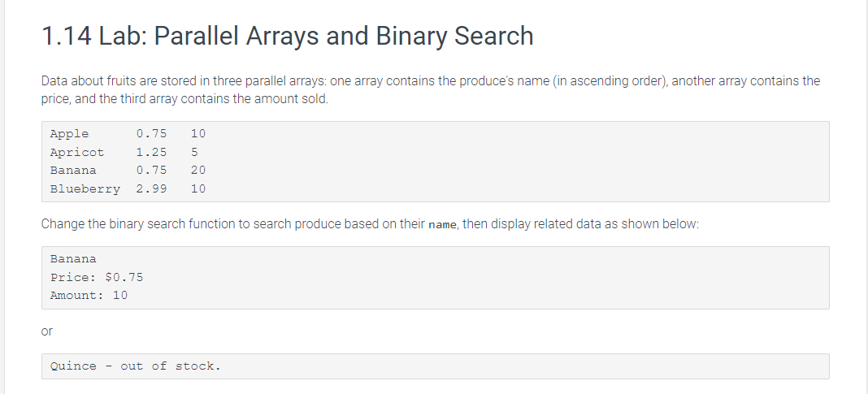Click the amount 10 in the Apple row
Image resolution: width=868 pixels, height=394 pixels.
click(x=197, y=133)
